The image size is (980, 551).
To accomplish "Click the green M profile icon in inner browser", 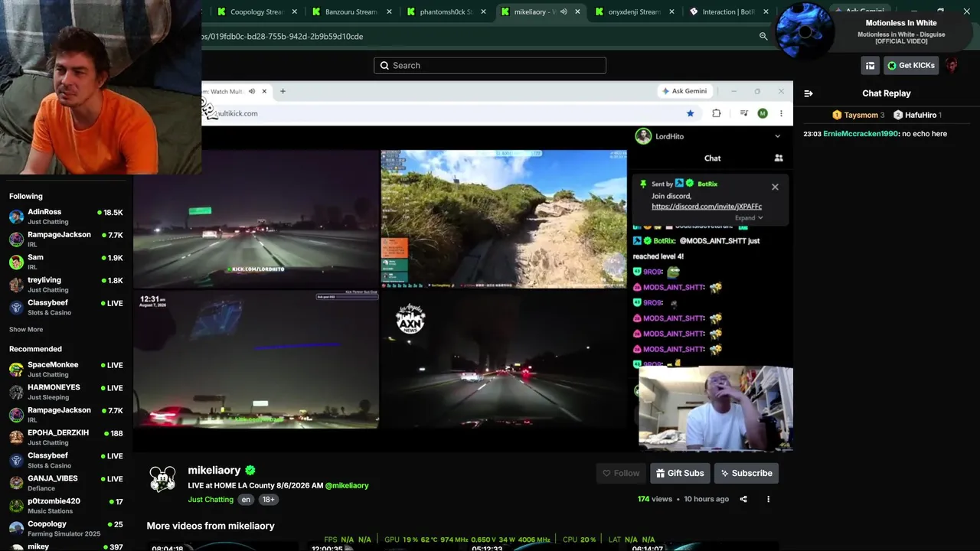I will 763,113.
